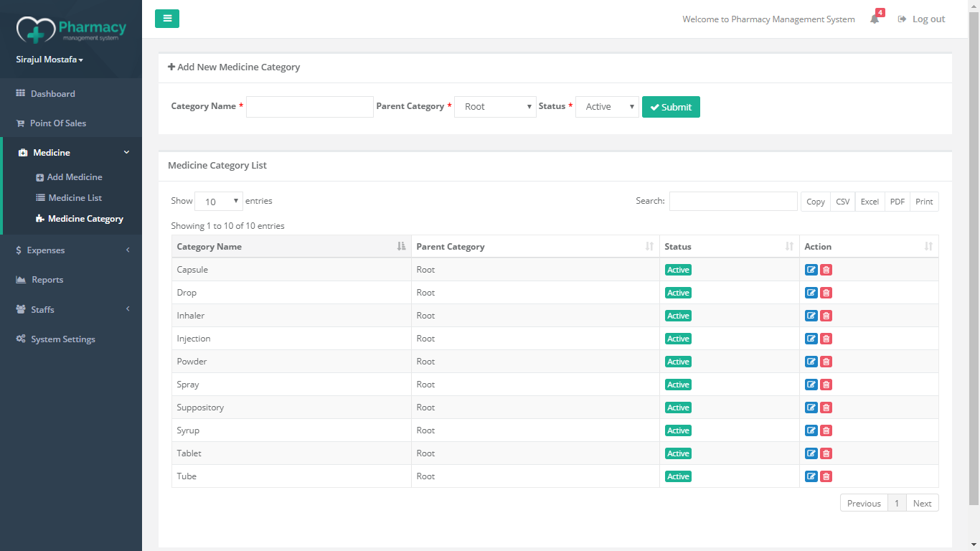
Task: Delete the Spray category
Action: point(826,385)
